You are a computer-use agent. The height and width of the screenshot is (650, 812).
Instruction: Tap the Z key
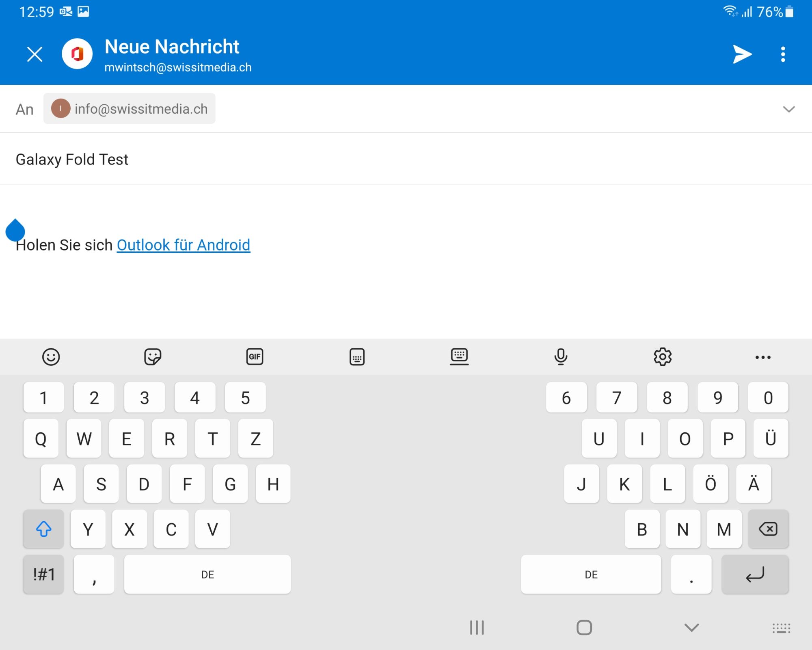(255, 438)
